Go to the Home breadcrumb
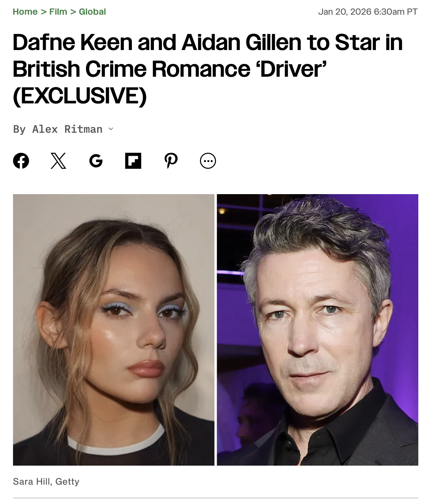The height and width of the screenshot is (504, 432). pyautogui.click(x=25, y=12)
